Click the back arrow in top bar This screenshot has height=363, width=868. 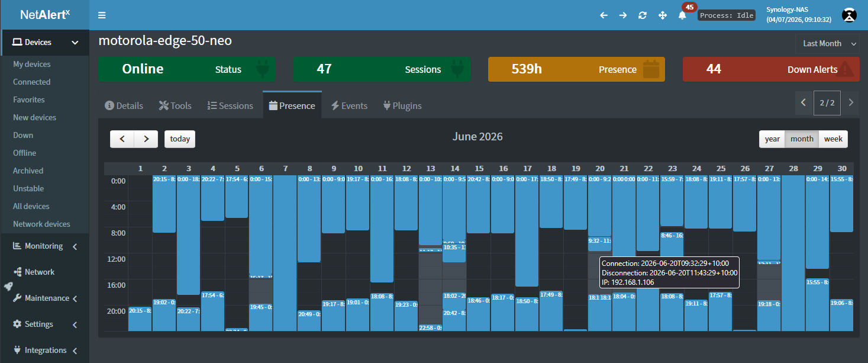(604, 15)
